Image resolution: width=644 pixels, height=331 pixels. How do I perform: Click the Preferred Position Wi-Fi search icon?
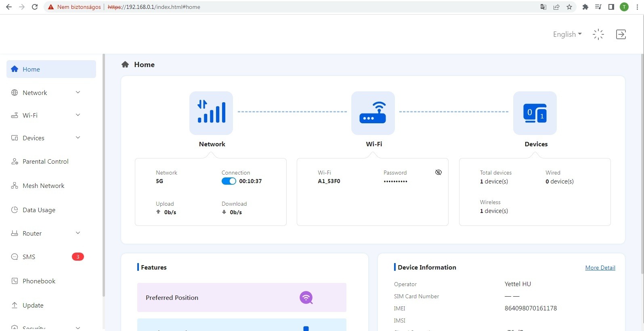click(306, 298)
